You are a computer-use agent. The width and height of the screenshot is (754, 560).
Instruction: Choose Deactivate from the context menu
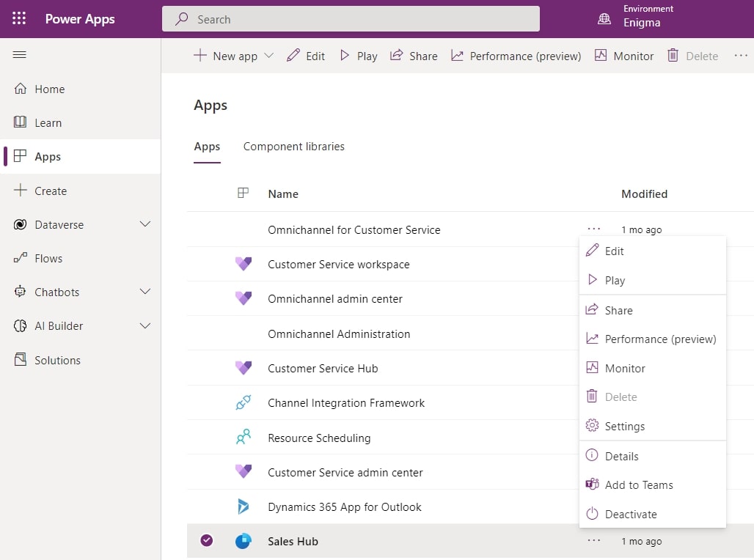click(629, 514)
